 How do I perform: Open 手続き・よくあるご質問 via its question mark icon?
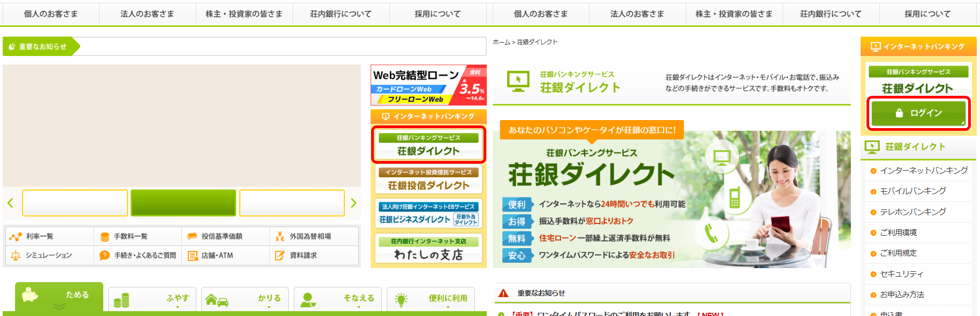point(105,255)
